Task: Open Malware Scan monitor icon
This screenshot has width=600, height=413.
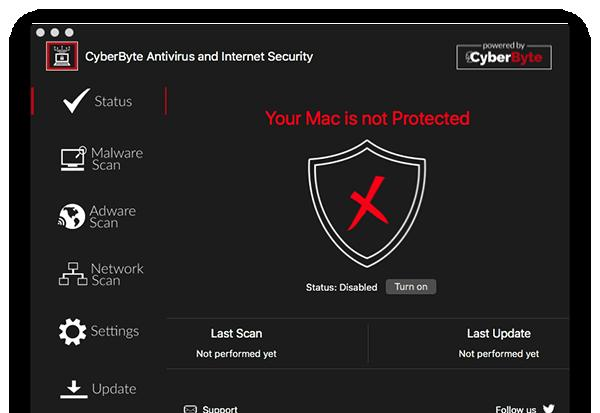Action: click(72, 159)
